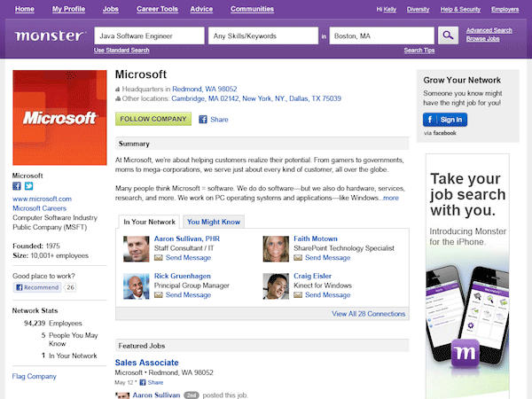Focus the Java Software Engineer job title field
The image size is (532, 399).
click(x=149, y=35)
